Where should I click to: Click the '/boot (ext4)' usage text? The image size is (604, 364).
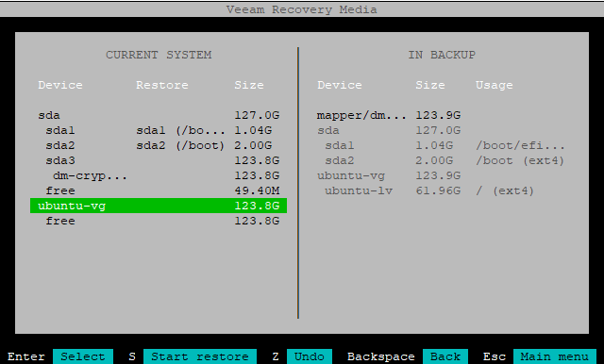click(520, 160)
